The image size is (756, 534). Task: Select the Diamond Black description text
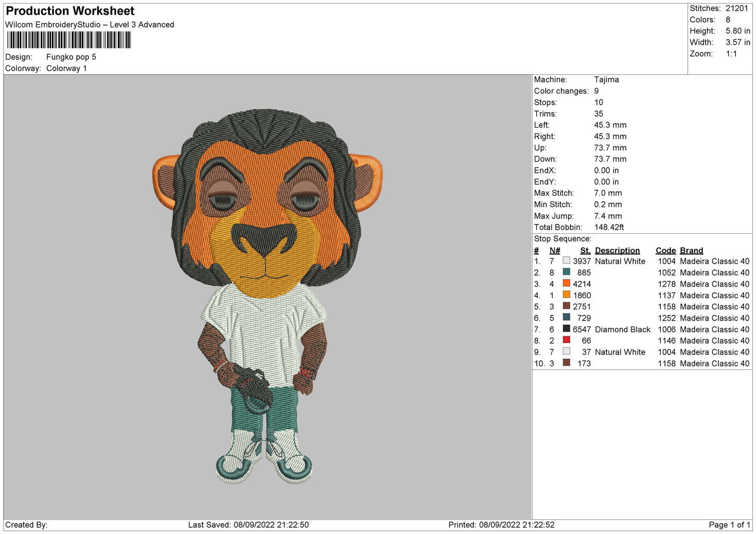tap(623, 330)
